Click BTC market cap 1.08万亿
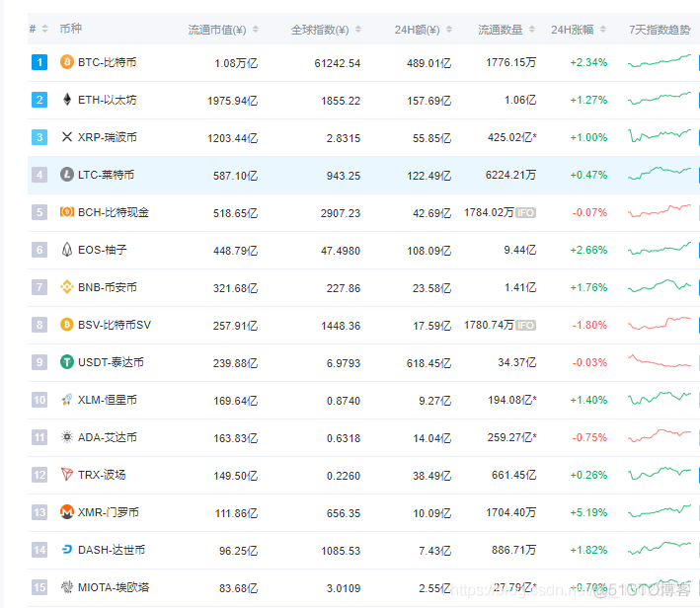The height and width of the screenshot is (608, 700). pos(236,63)
